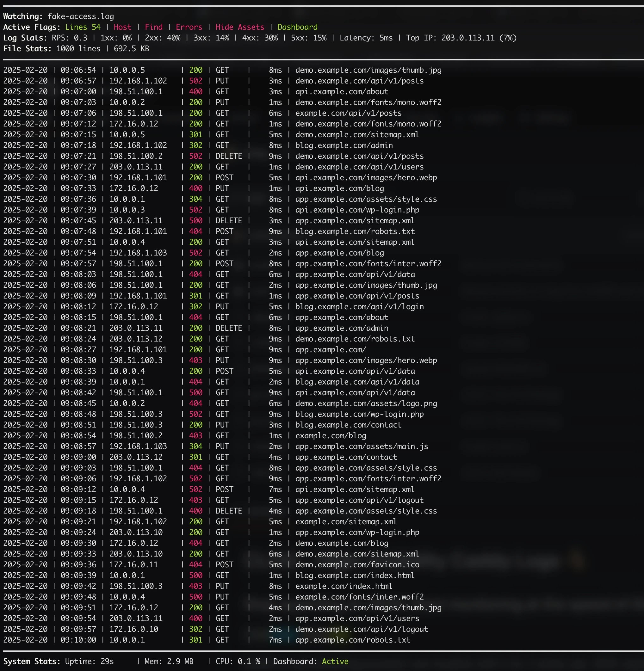Click the 09:07:51 timestamp
The height and width of the screenshot is (671, 644).
tap(78, 243)
